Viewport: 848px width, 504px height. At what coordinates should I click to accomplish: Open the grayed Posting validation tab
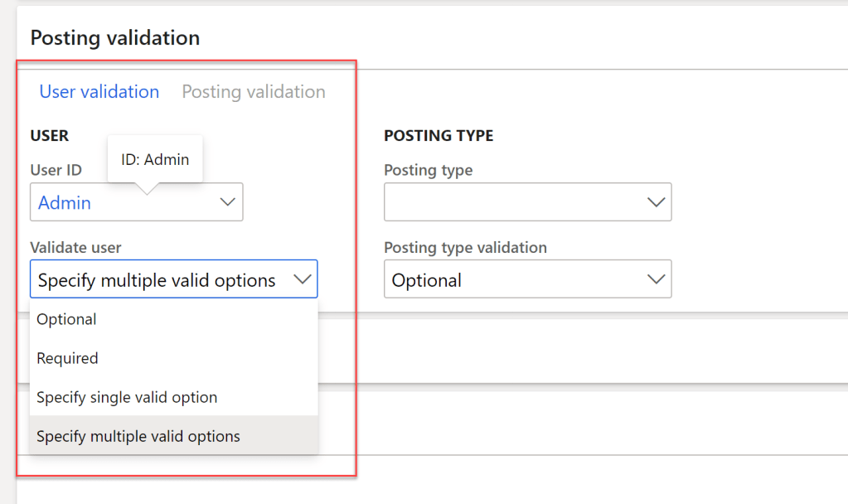[x=254, y=92]
